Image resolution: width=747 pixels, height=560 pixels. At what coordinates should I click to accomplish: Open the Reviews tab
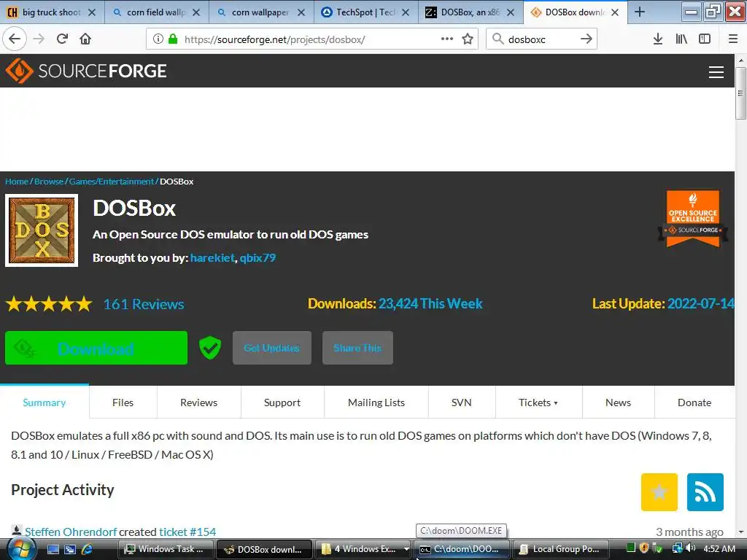198,402
